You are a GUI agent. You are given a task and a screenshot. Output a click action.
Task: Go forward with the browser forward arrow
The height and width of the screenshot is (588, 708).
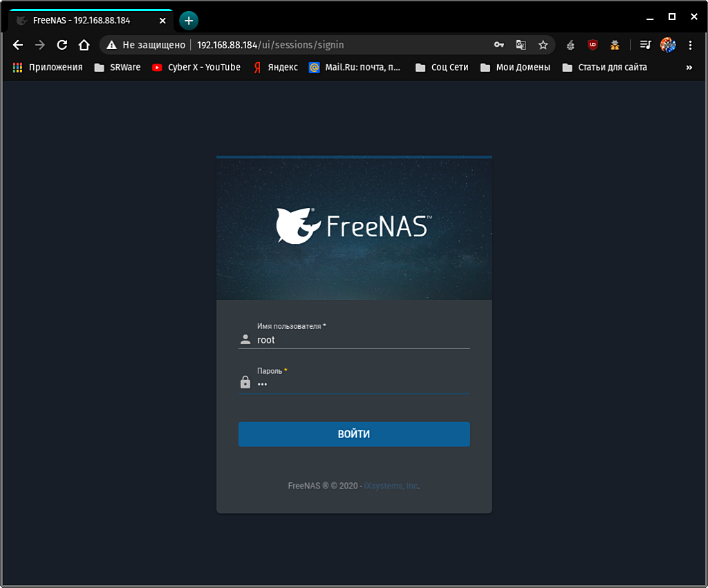tap(40, 45)
